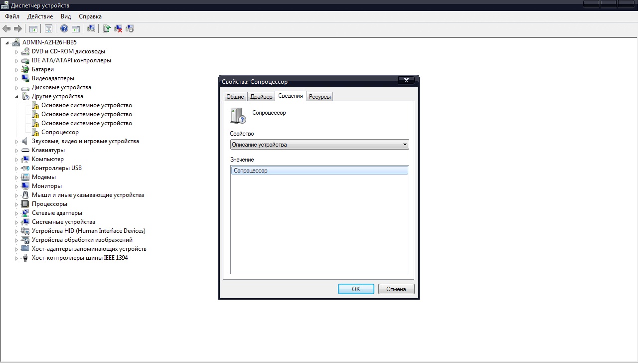
Task: Scan for hardware changes toolbar icon
Action: click(x=91, y=29)
